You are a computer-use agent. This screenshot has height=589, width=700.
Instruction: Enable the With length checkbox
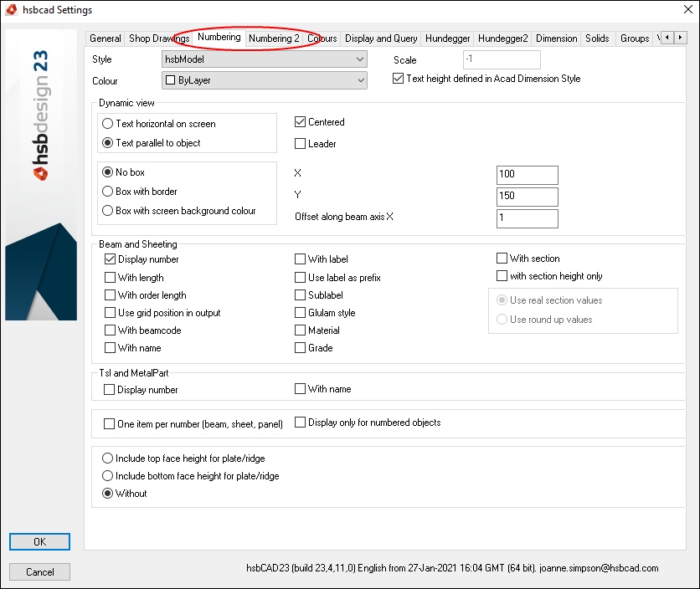tap(134, 278)
